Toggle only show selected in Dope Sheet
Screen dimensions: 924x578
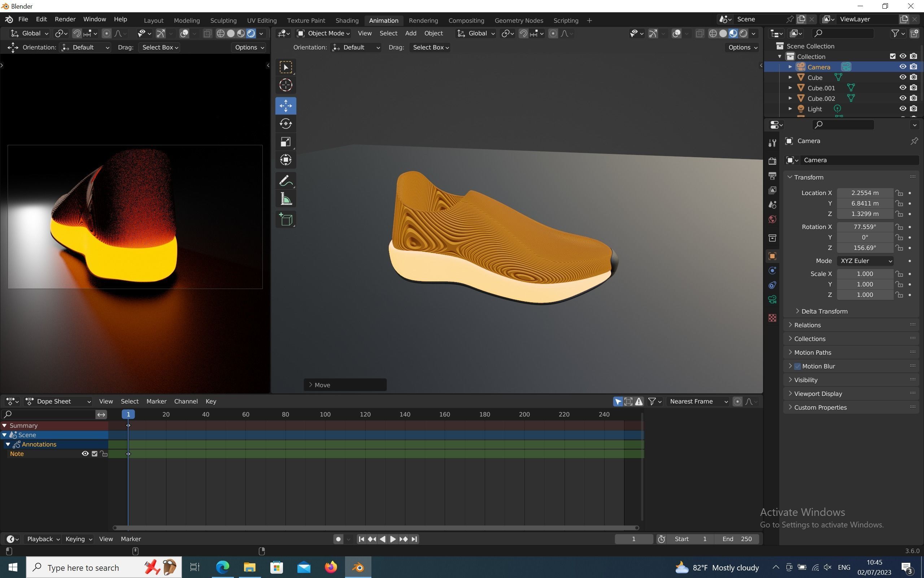coord(618,401)
